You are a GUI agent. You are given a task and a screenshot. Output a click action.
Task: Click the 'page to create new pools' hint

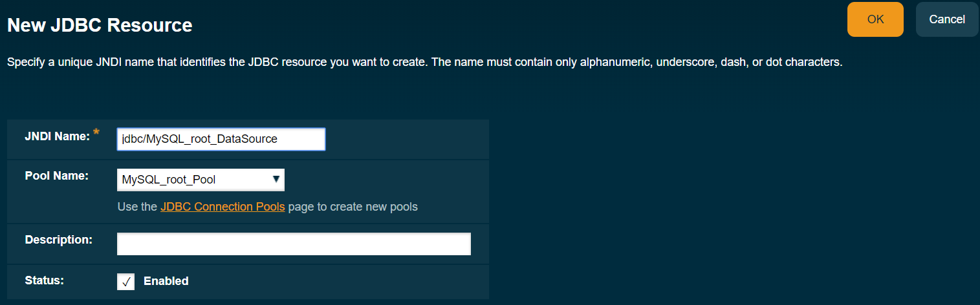[x=353, y=207]
